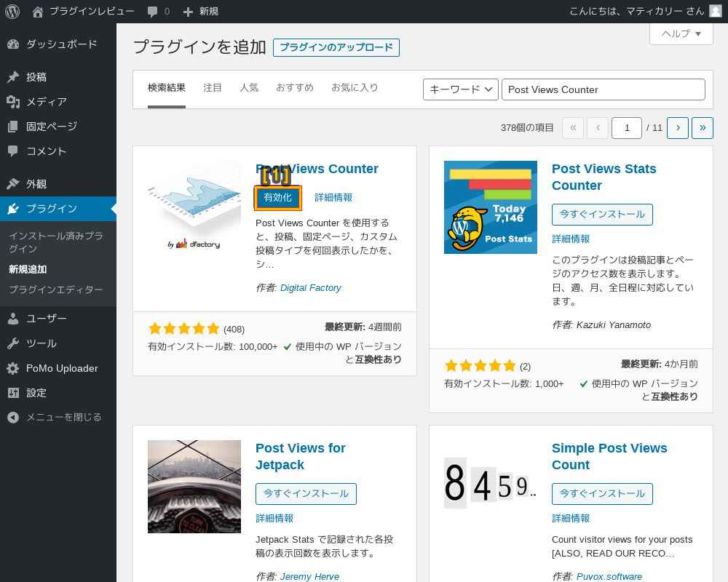This screenshot has width=728, height=582.
Task: Open Post Views Counter plugin thumbnail
Action: pos(194,207)
